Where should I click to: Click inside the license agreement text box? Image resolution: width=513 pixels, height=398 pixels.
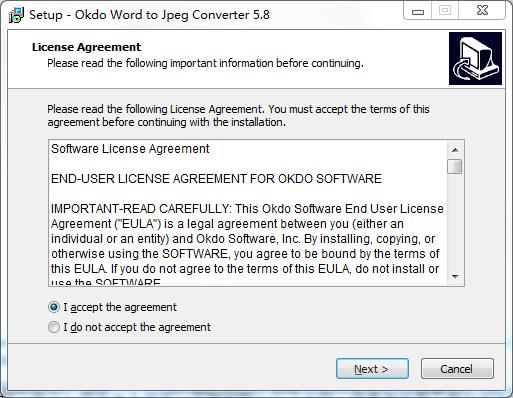tap(248, 213)
